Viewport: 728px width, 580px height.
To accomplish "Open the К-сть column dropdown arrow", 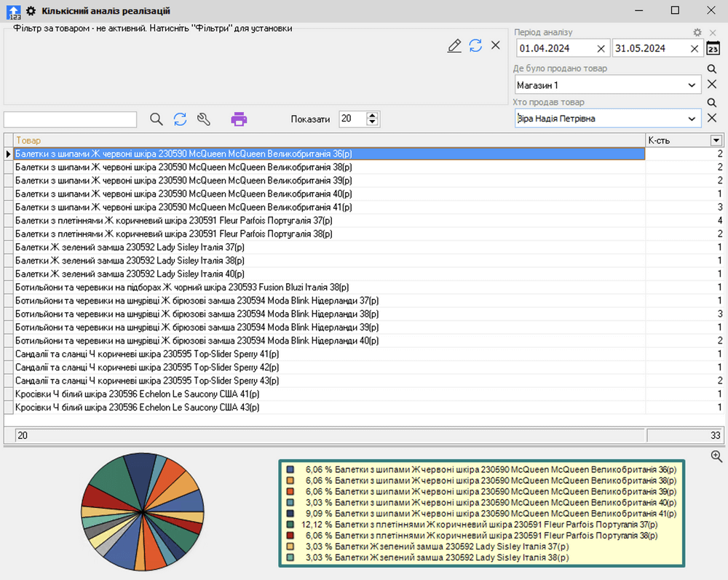I will 716,140.
